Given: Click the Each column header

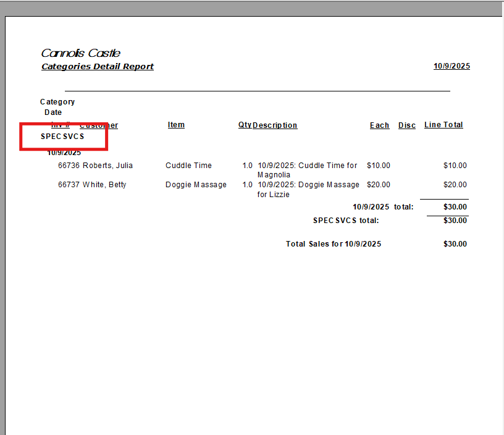Looking at the screenshot, I should (x=379, y=125).
